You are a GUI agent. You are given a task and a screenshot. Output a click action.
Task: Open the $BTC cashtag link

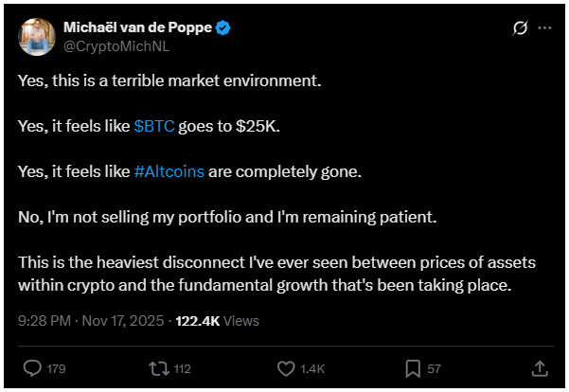[153, 125]
